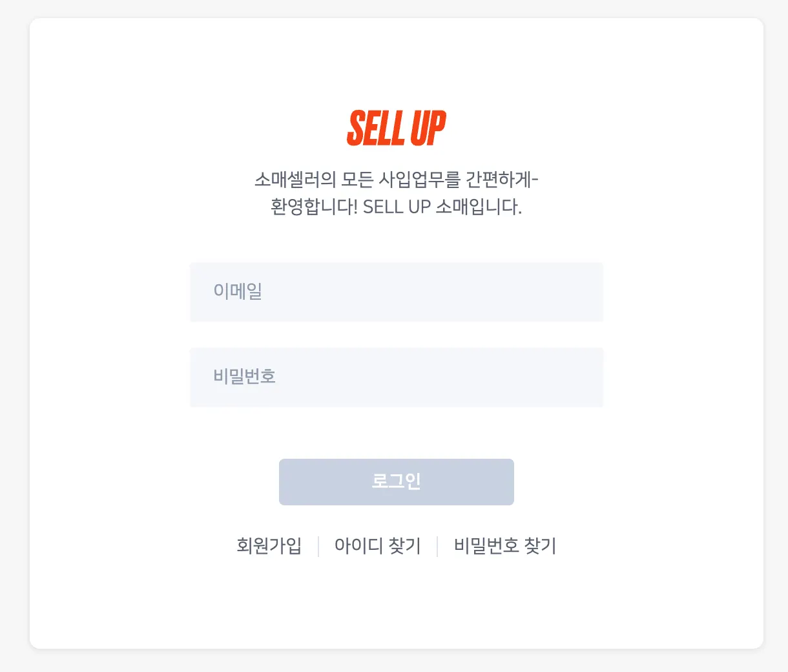Open the 아이디 찾기 link
This screenshot has width=788, height=672.
point(377,546)
